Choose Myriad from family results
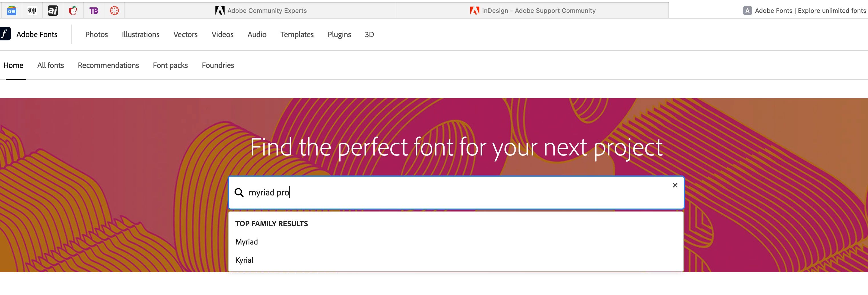Image resolution: width=868 pixels, height=295 pixels. tap(456, 242)
